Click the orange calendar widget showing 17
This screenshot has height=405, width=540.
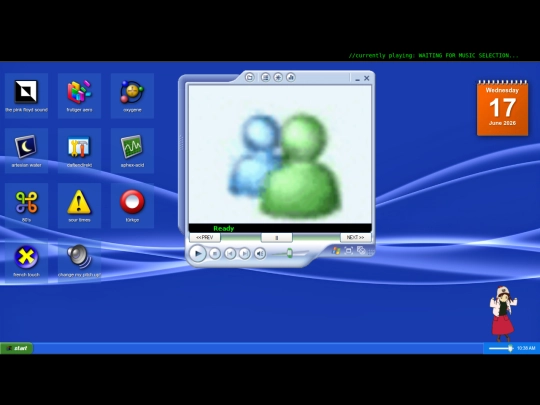[x=502, y=108]
